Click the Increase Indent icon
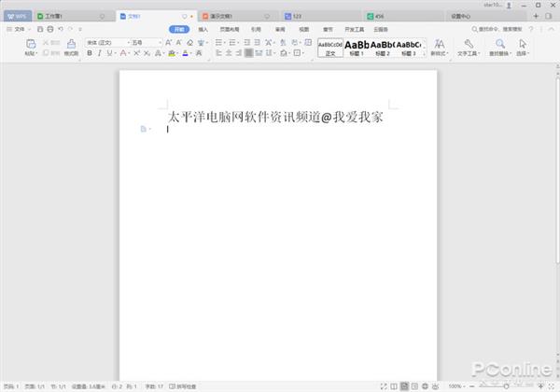 pos(258,43)
